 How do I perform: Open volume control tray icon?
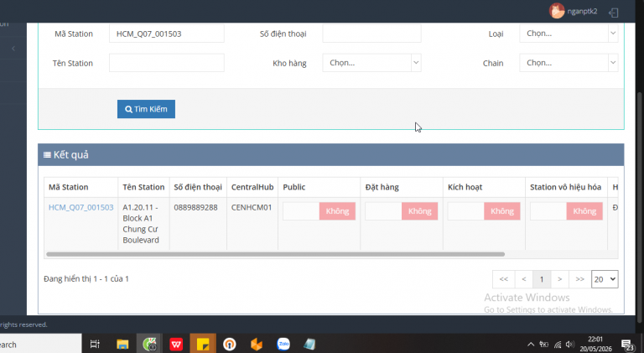[x=569, y=345]
